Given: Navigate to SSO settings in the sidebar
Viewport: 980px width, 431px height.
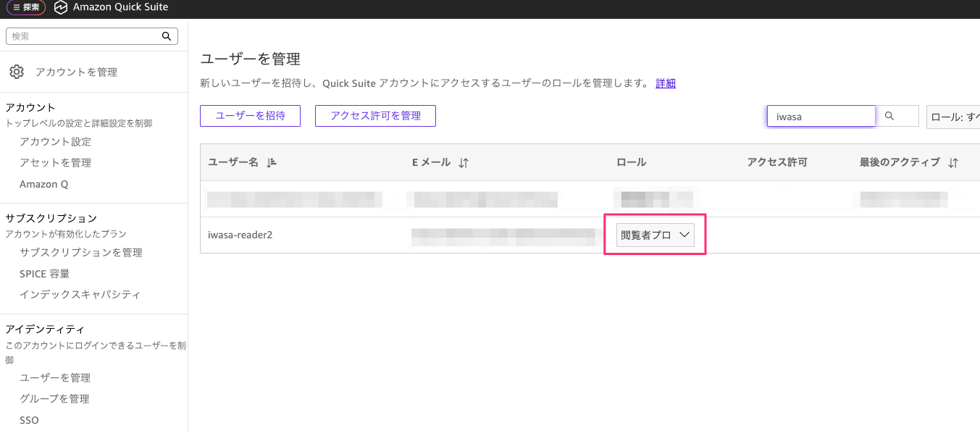Looking at the screenshot, I should (x=29, y=419).
